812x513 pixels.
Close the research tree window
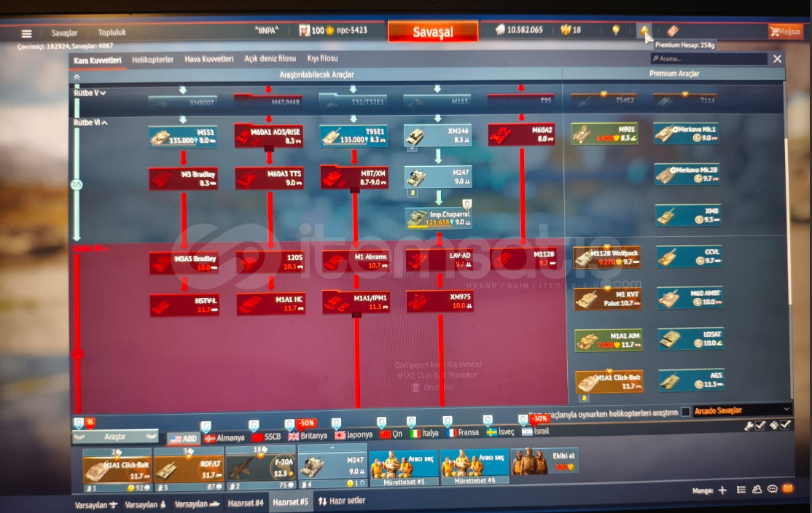(777, 59)
